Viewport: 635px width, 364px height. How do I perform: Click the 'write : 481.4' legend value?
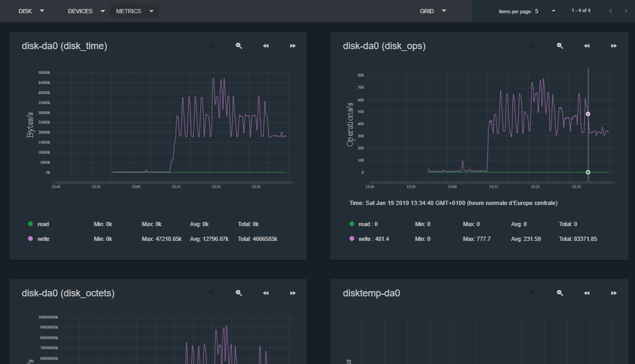point(373,239)
